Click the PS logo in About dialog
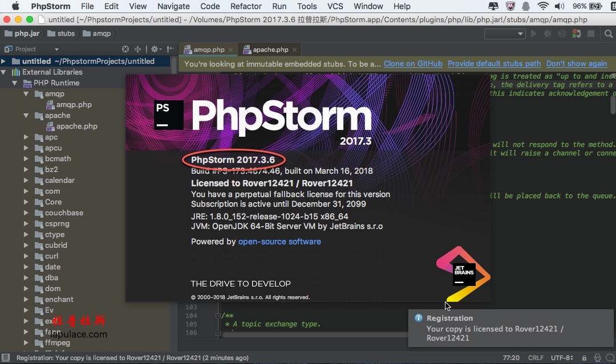616x364 pixels. (168, 115)
